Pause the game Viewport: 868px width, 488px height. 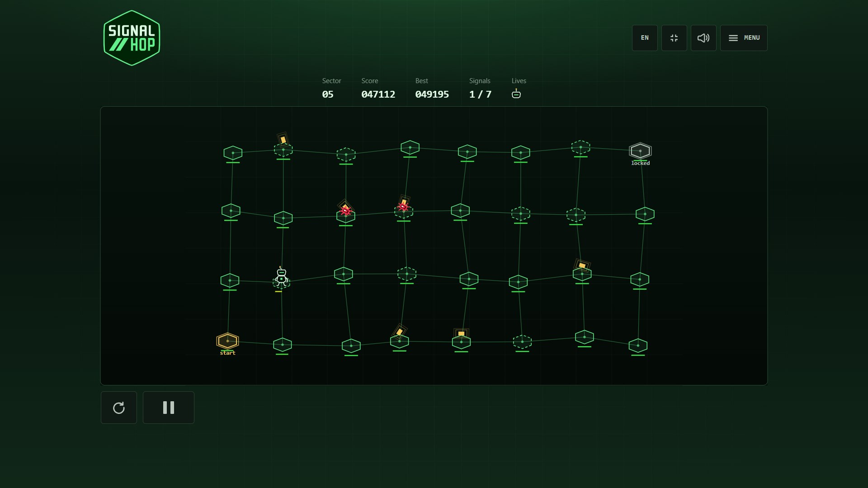pos(169,408)
